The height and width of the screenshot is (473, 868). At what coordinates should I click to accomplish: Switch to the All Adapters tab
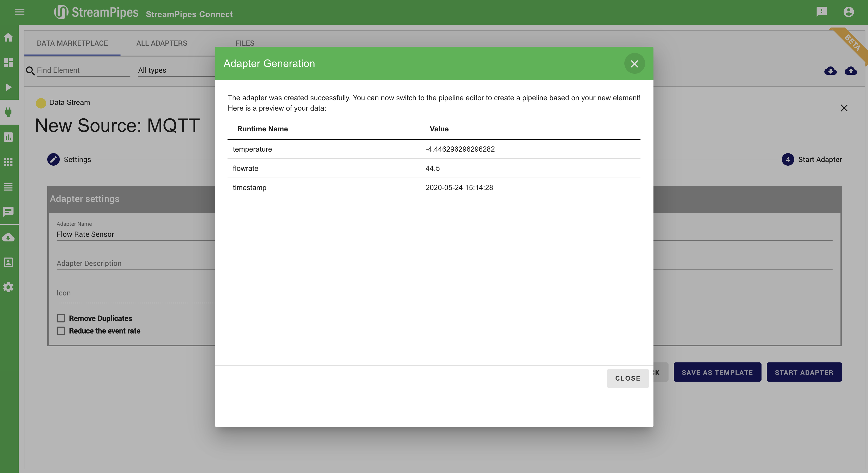[162, 43]
